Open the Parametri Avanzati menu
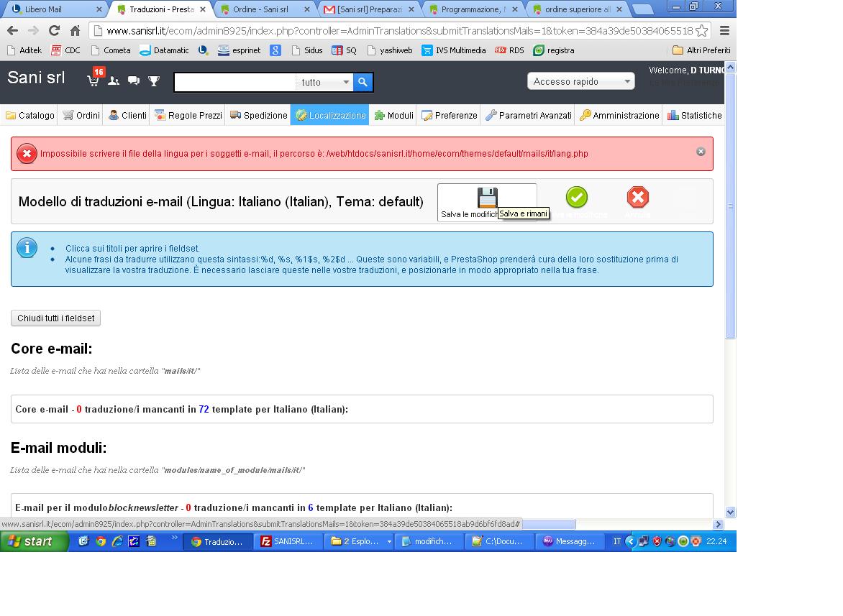This screenshot has height=616, width=843. (x=528, y=115)
